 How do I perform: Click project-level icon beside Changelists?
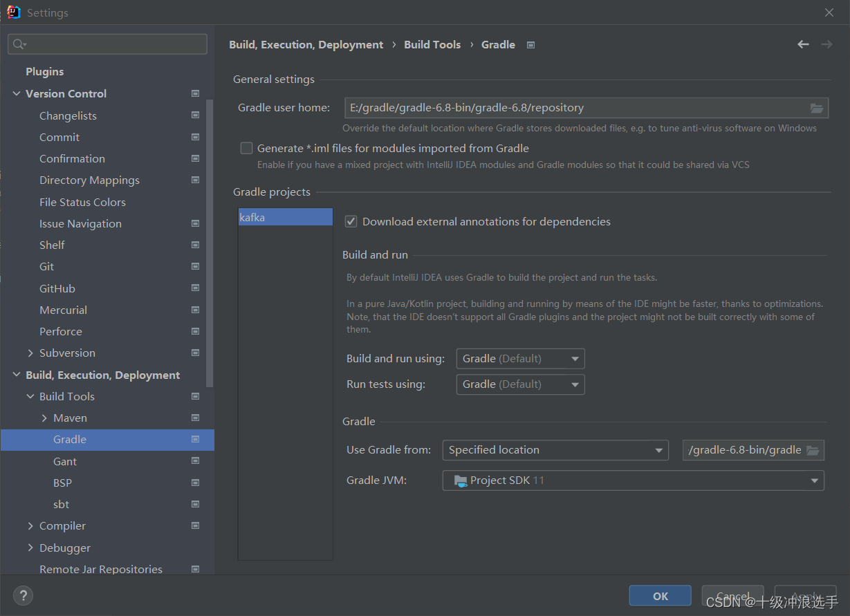tap(196, 115)
